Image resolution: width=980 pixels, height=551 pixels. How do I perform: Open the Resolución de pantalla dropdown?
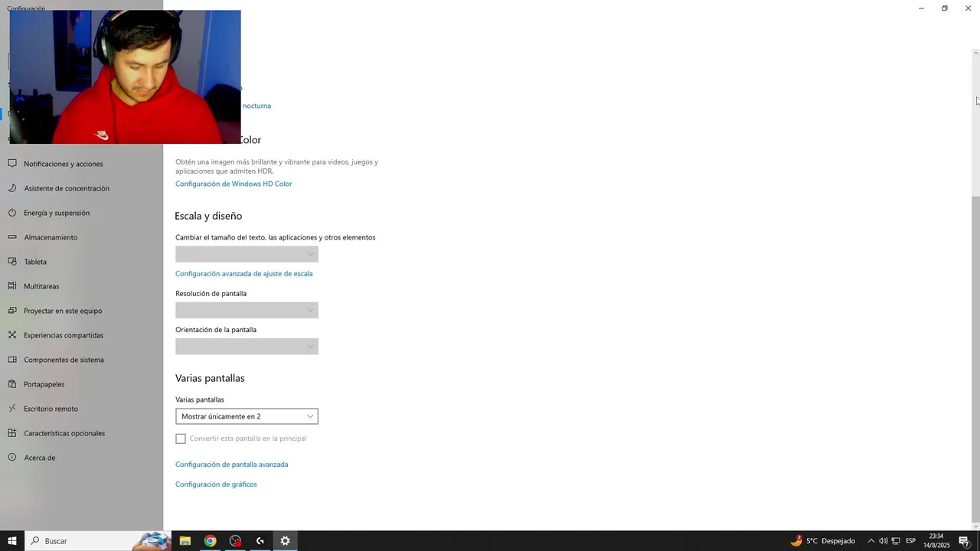(x=247, y=310)
